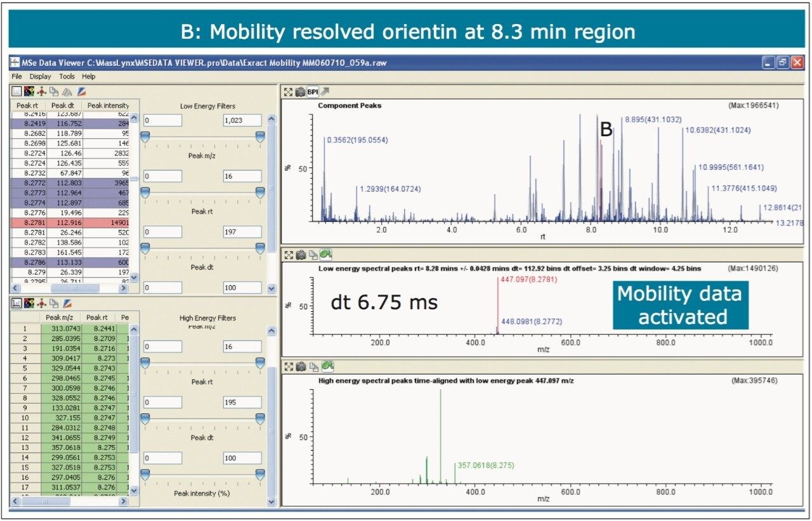
Task: Click up arrow of High Energy Filters scrollbar
Action: (272, 331)
